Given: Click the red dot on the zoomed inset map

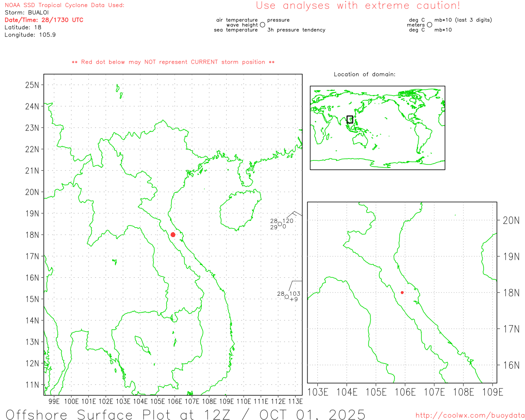Looking at the screenshot, I should tap(402, 292).
